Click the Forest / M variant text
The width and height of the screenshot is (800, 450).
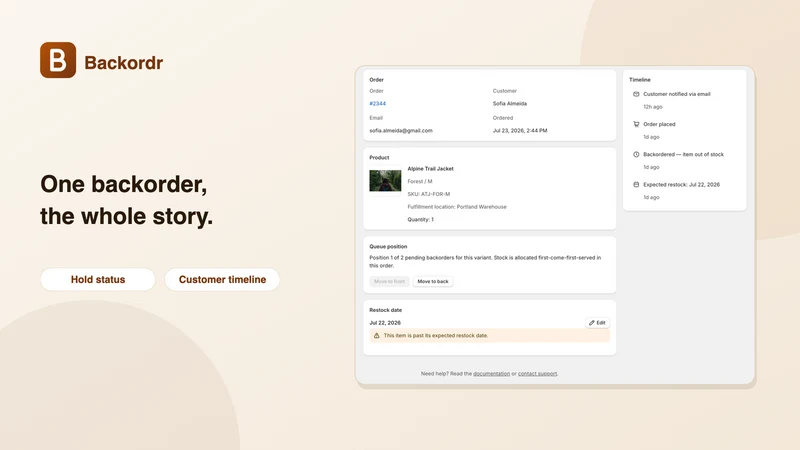coord(420,181)
